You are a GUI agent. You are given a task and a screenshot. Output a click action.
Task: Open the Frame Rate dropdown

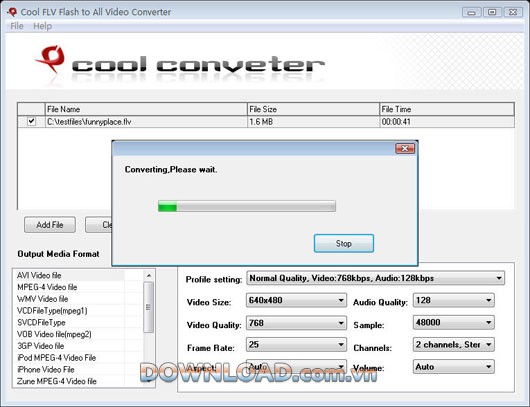296,345
